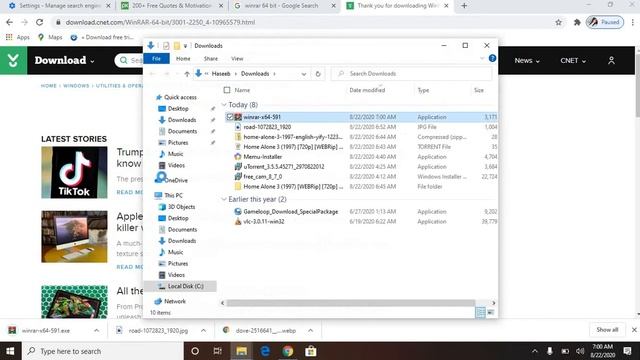Open the View tab in Explorer ribbon
The width and height of the screenshot is (640, 360).
click(x=237, y=59)
